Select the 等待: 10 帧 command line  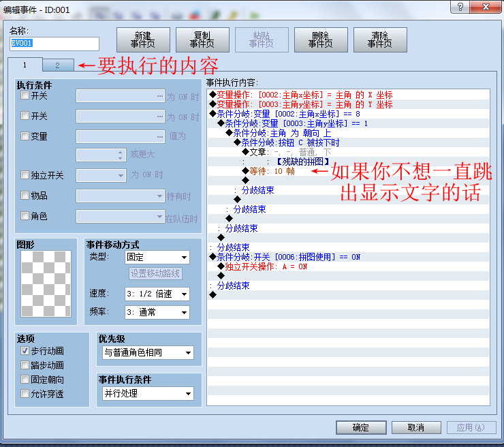coord(272,171)
